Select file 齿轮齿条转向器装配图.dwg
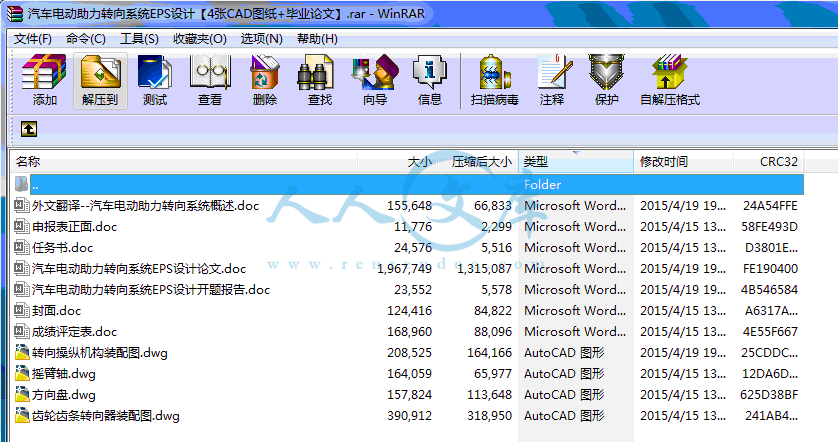This screenshot has height=442, width=838. tap(106, 415)
